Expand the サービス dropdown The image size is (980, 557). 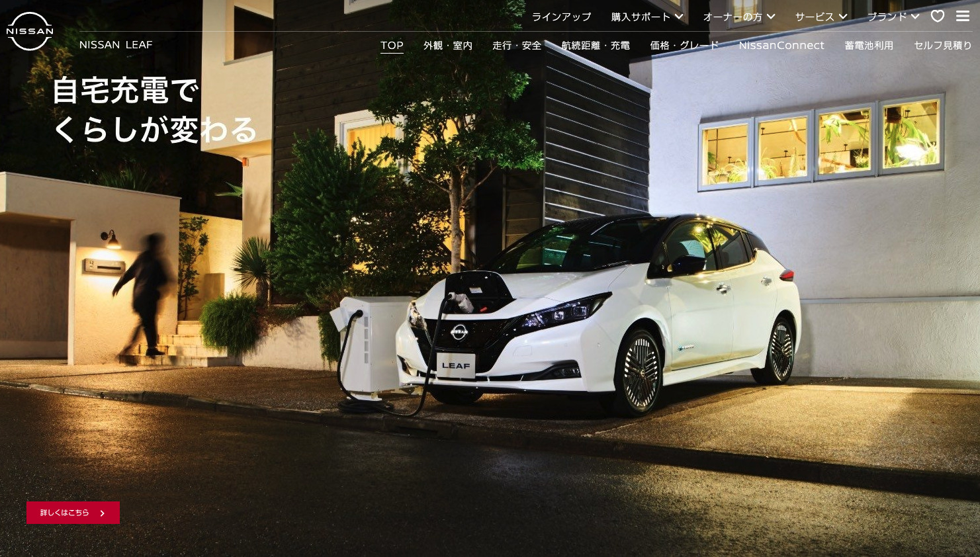(821, 17)
